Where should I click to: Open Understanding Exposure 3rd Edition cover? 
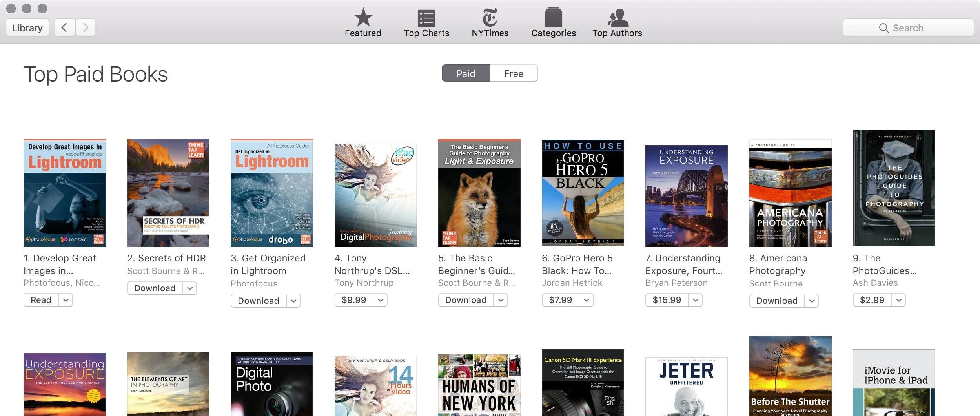(x=65, y=385)
